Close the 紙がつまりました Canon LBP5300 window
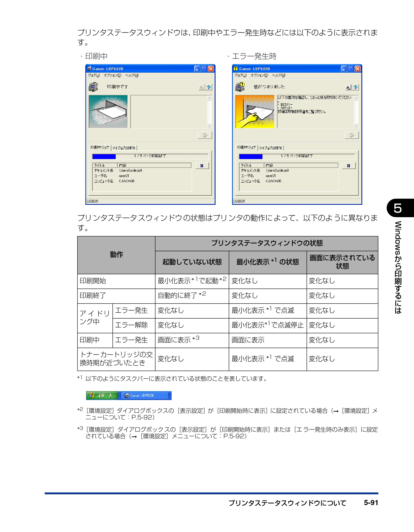This screenshot has height=532, width=414. tap(358, 69)
